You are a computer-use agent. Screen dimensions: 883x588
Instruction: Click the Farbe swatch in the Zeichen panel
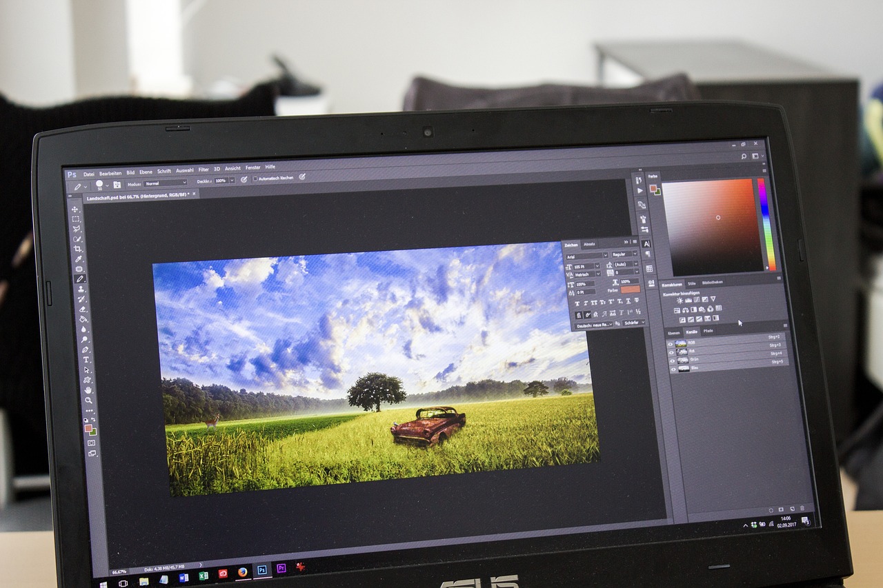pyautogui.click(x=631, y=290)
